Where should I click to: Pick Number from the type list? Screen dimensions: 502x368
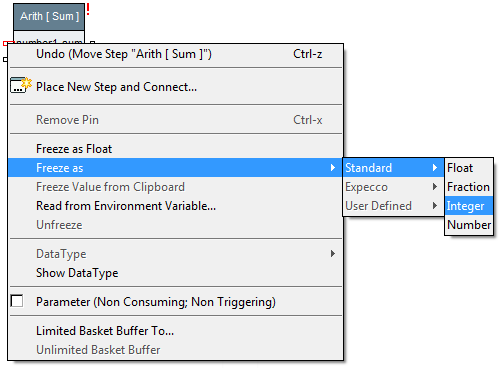[x=469, y=225]
